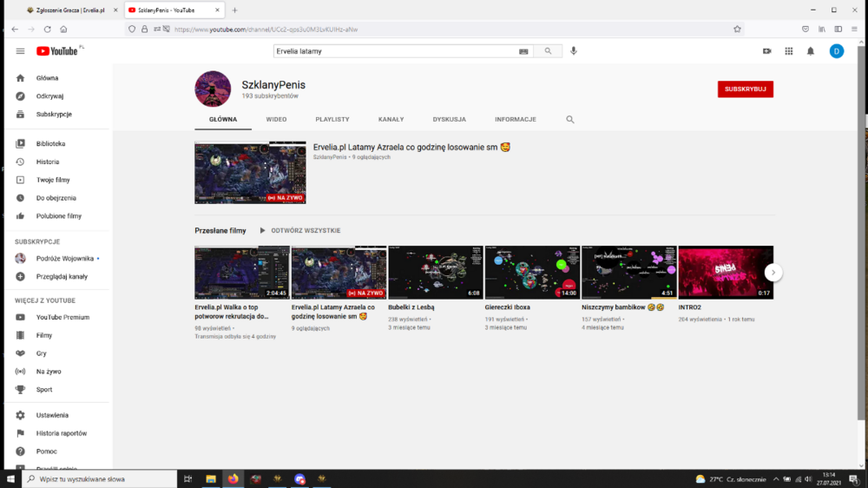This screenshot has width=868, height=488.
Task: Bookmark page with the star icon
Action: pos(737,29)
